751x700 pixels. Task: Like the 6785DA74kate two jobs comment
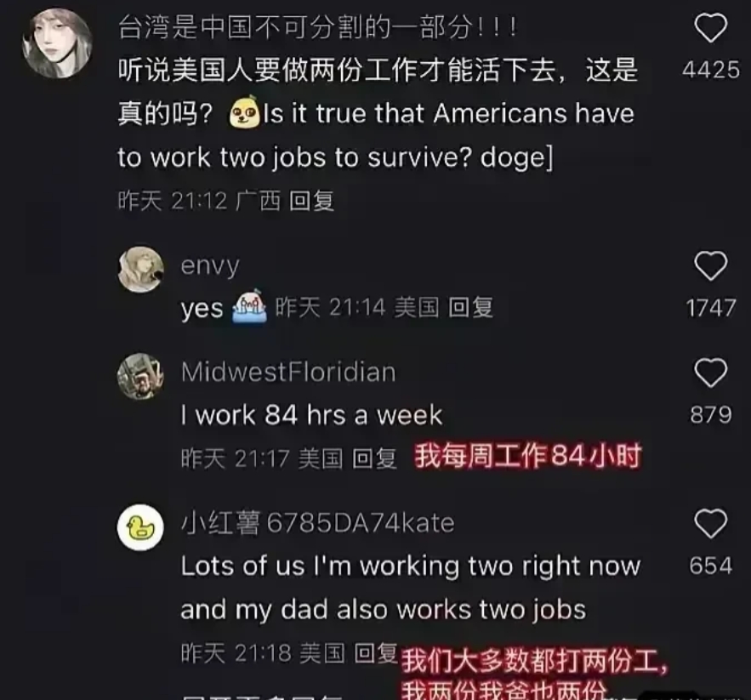711,524
